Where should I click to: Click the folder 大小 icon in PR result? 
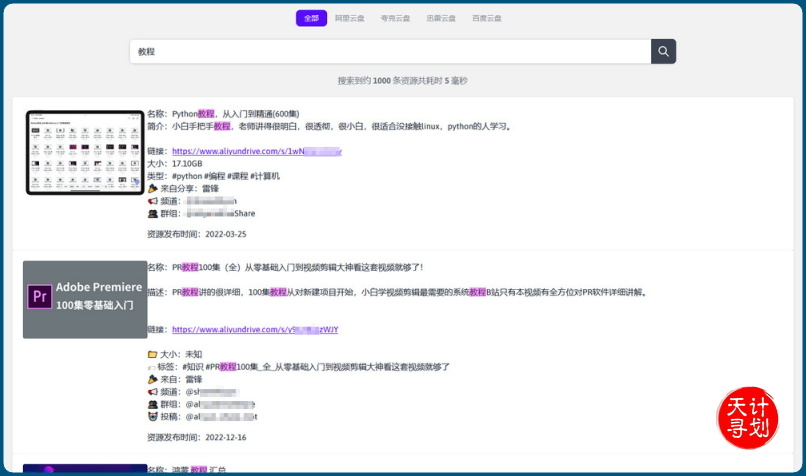[x=153, y=354]
